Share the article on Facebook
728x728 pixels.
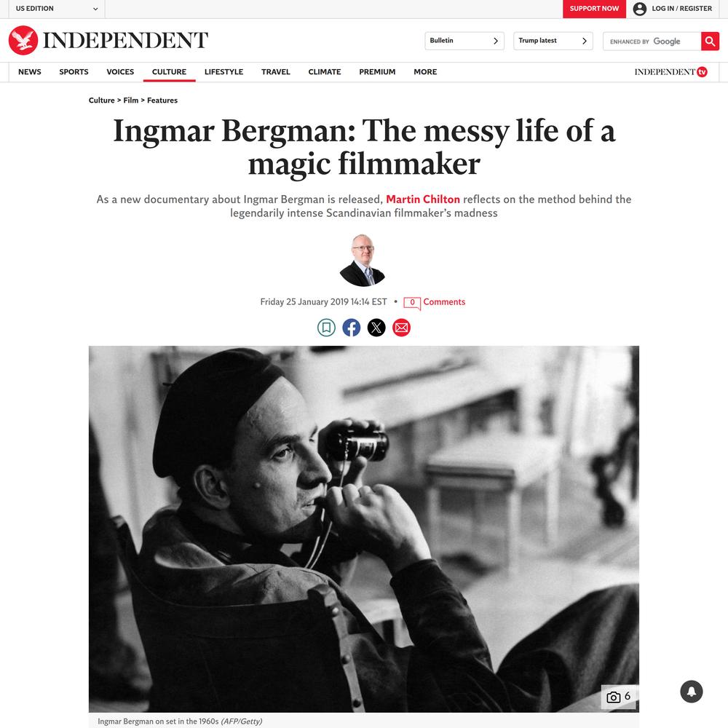pos(352,328)
